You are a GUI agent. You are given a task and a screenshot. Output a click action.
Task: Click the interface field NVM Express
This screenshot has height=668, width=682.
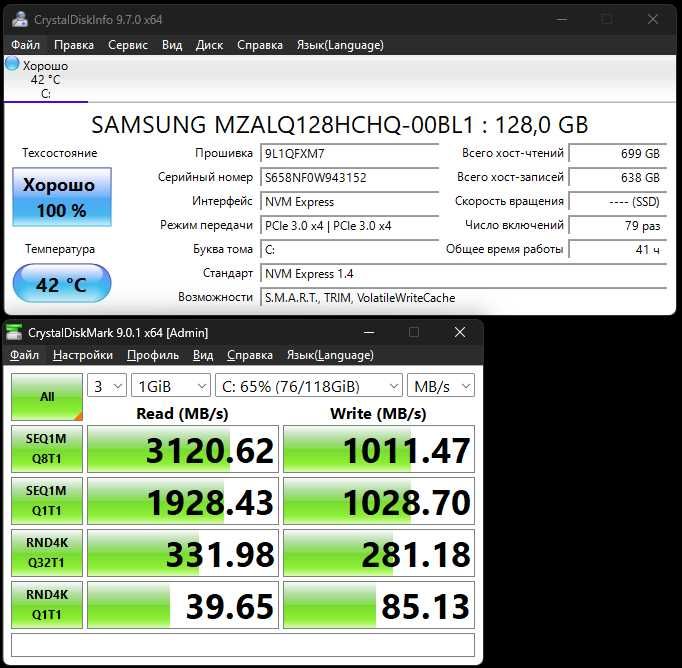pos(350,202)
